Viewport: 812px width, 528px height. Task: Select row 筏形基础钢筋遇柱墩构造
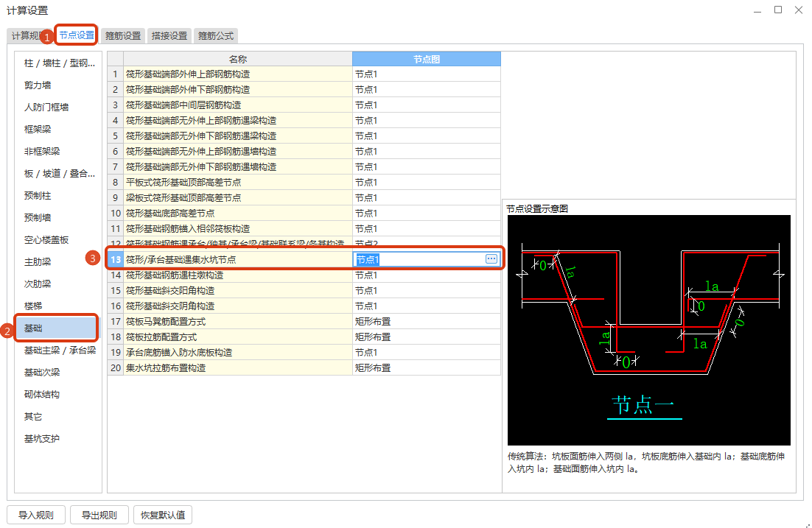point(304,275)
